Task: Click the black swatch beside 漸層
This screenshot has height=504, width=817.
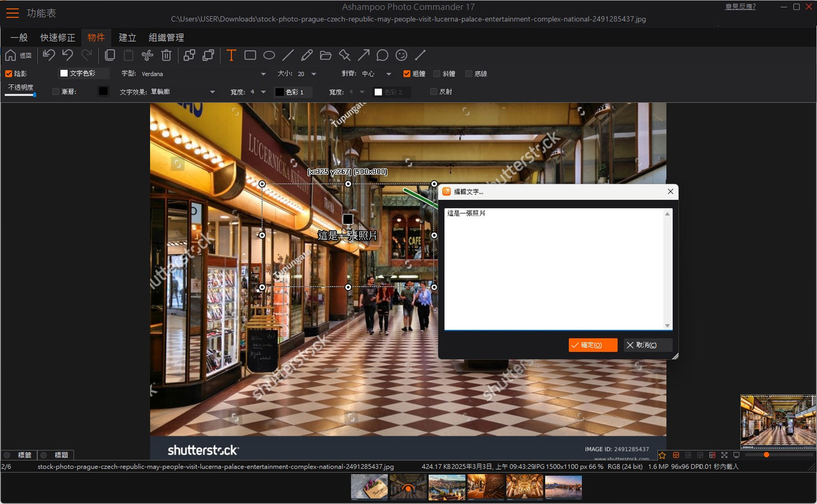Action: 103,91
